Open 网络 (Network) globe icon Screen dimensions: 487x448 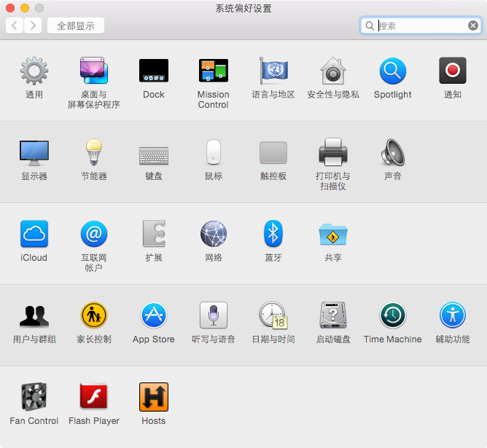coord(214,234)
